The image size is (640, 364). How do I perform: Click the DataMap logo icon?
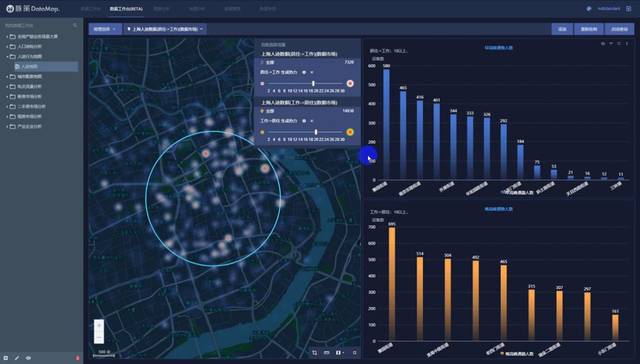(10, 8)
